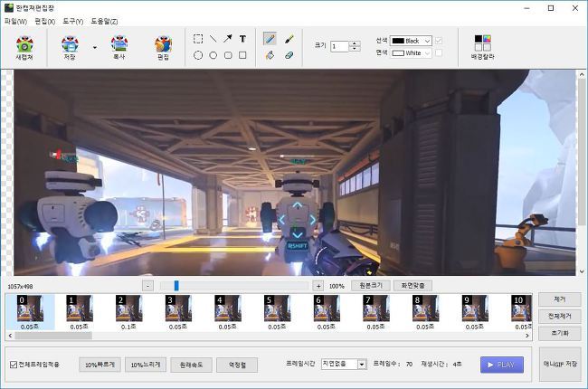The image size is (588, 389).
Task: Select the dashed rectangle selection tool
Action: coord(198,39)
